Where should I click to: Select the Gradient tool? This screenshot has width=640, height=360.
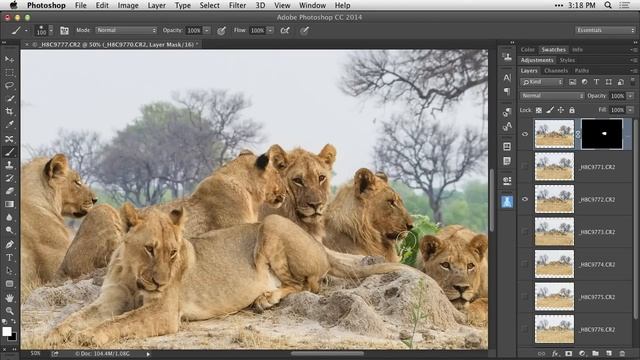pyautogui.click(x=9, y=204)
